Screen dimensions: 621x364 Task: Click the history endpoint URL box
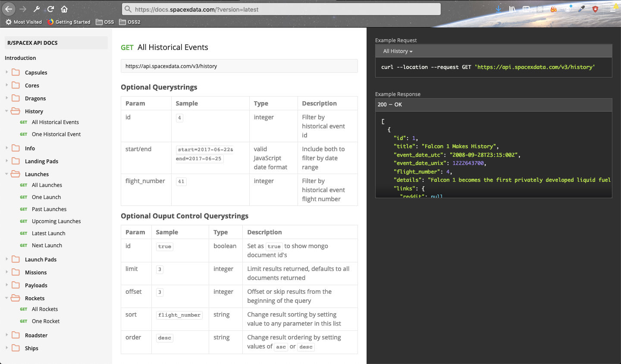239,66
